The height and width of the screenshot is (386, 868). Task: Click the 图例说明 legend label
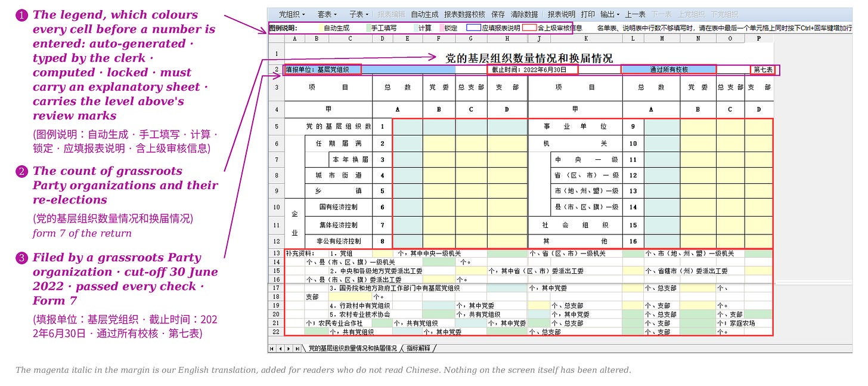283,28
